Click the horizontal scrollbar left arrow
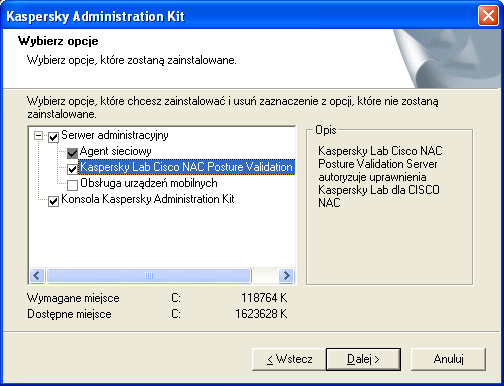504x386 pixels. pos(37,276)
